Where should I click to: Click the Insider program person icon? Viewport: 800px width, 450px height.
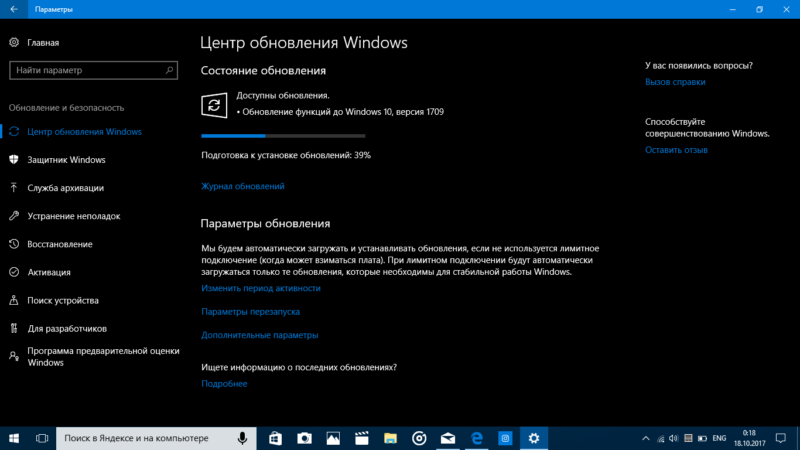(x=14, y=356)
